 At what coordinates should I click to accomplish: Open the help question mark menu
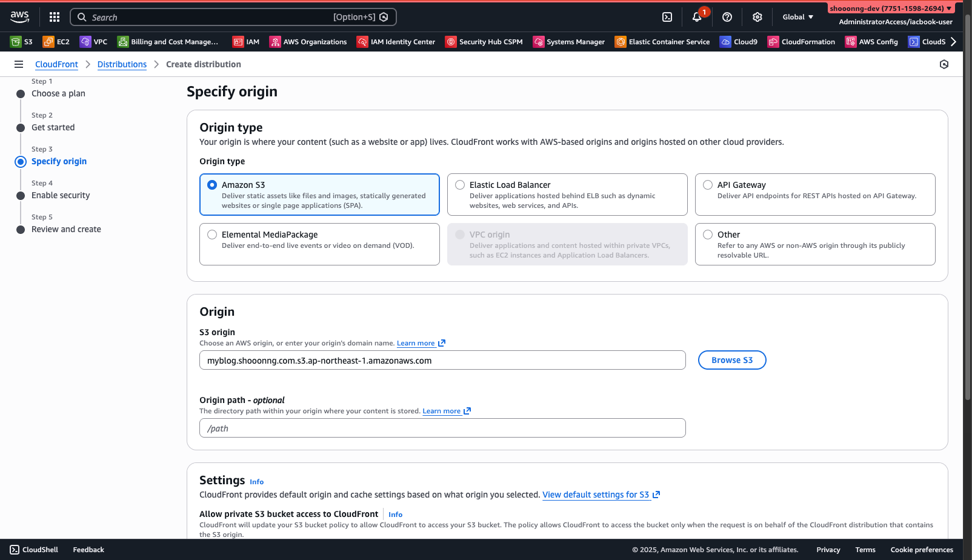(727, 17)
